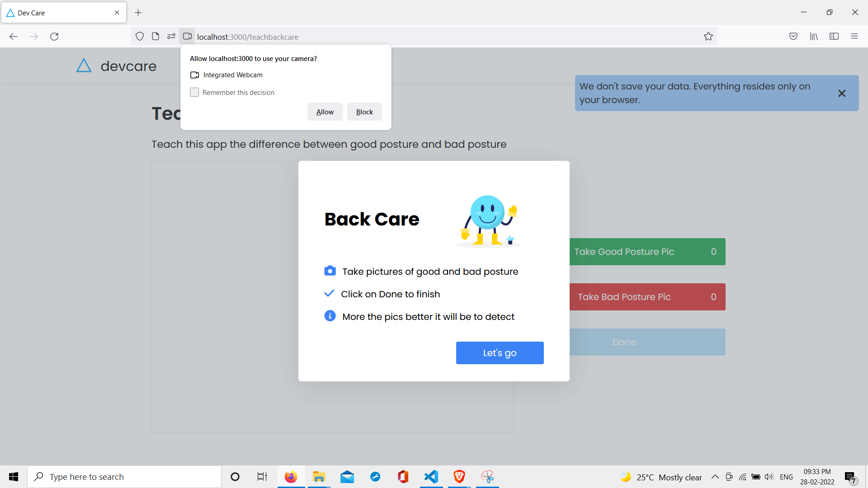Check the Remember this decision checkbox

pyautogui.click(x=194, y=92)
